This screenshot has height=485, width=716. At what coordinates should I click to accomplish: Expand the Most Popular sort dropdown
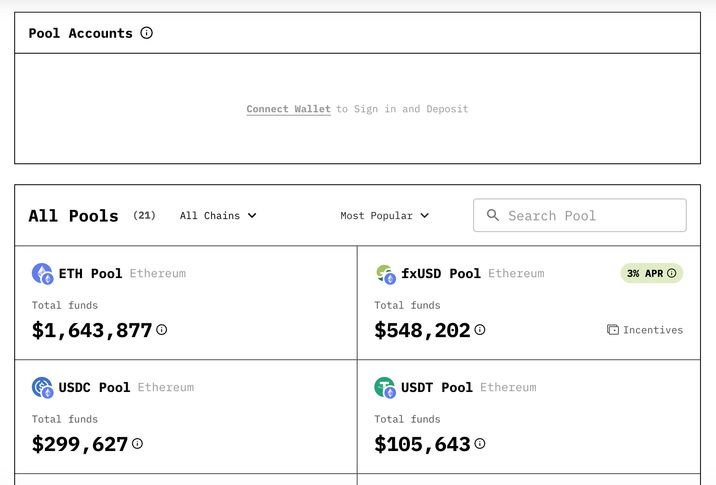pyautogui.click(x=384, y=215)
